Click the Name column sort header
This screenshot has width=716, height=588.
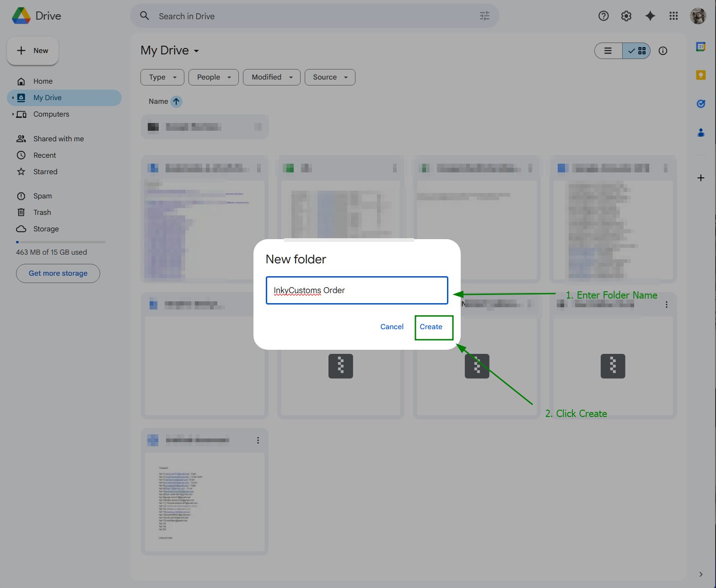tap(158, 102)
